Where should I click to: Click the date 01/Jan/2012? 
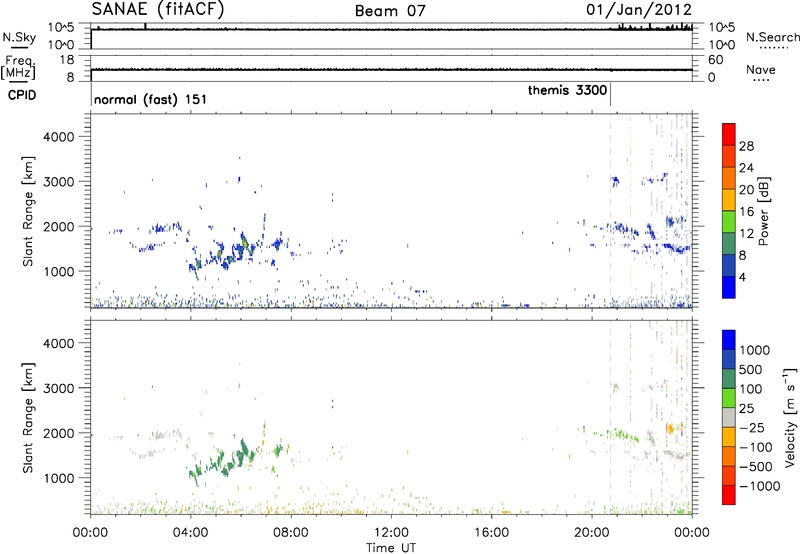[639, 9]
